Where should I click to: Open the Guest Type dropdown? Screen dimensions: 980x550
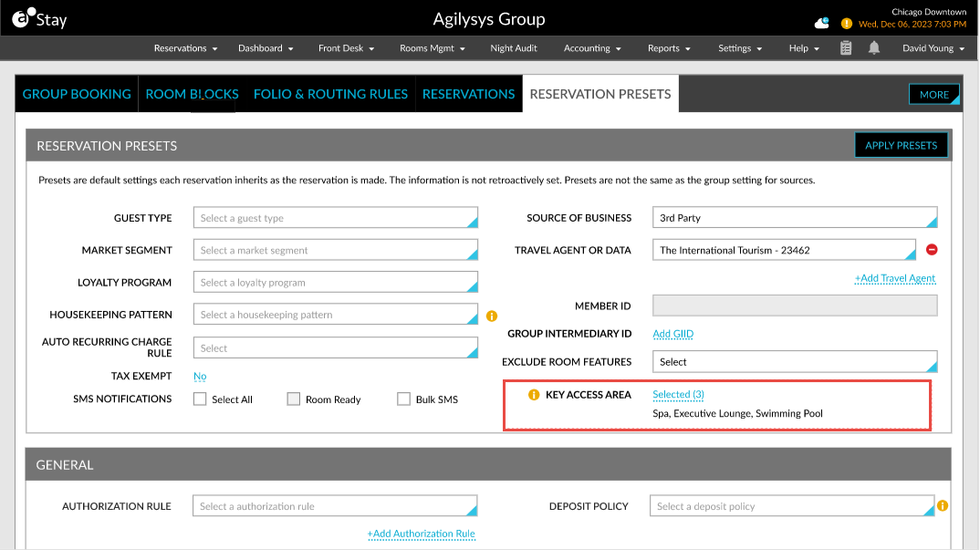(336, 217)
